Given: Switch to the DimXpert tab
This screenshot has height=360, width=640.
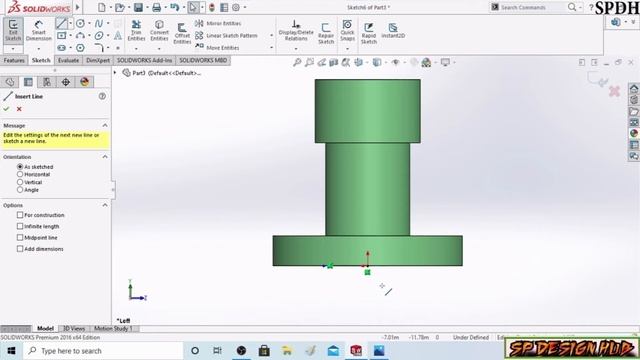Looking at the screenshot, I should (x=98, y=60).
